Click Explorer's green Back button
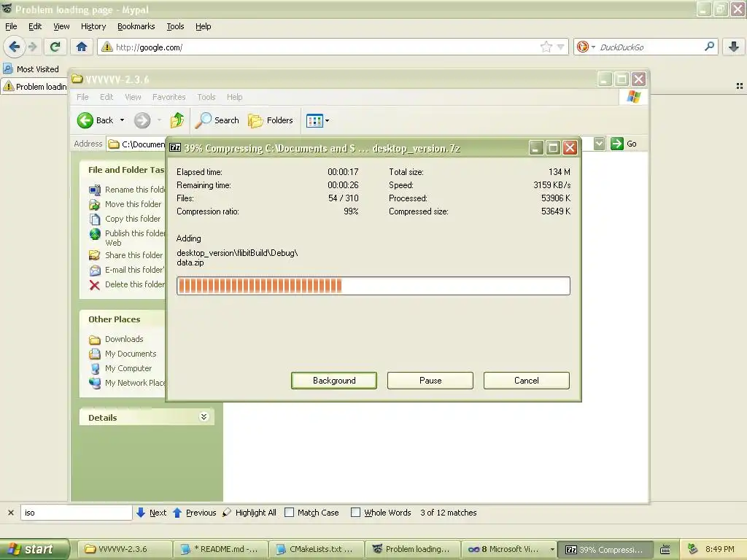 (96, 120)
